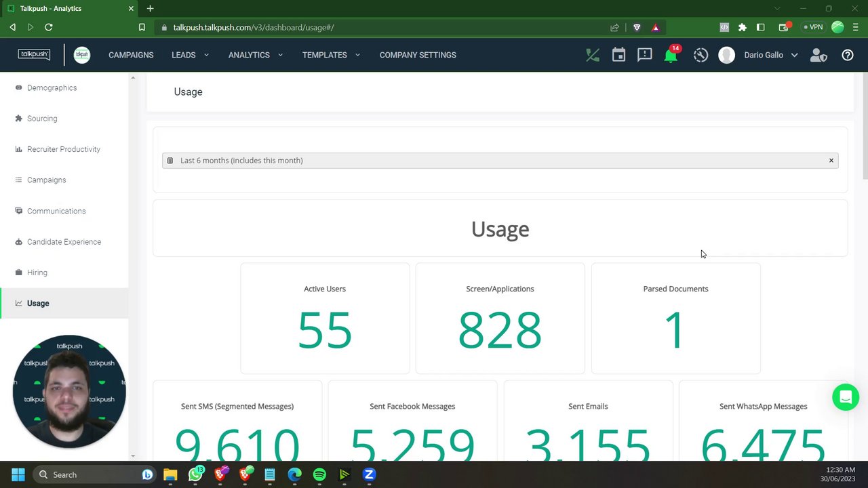Click the presenter webcam thumbnail
This screenshot has width=868, height=488.
(68, 392)
